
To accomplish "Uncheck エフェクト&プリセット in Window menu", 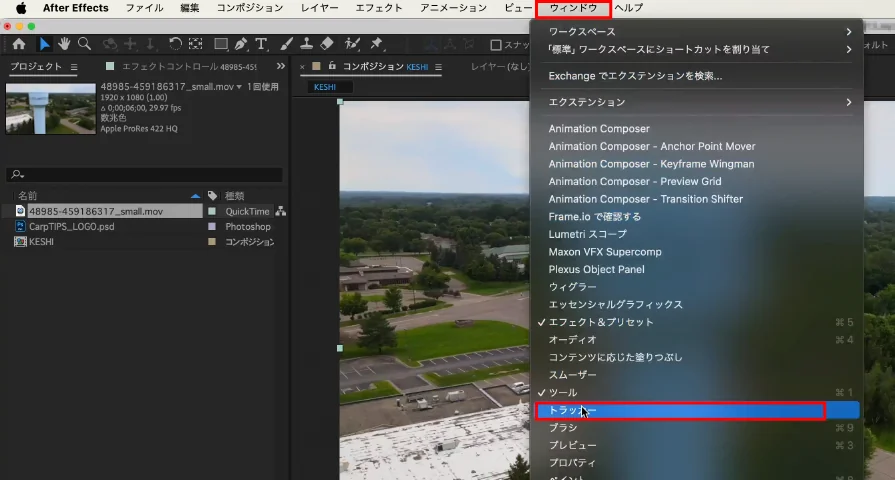I will [x=696, y=322].
